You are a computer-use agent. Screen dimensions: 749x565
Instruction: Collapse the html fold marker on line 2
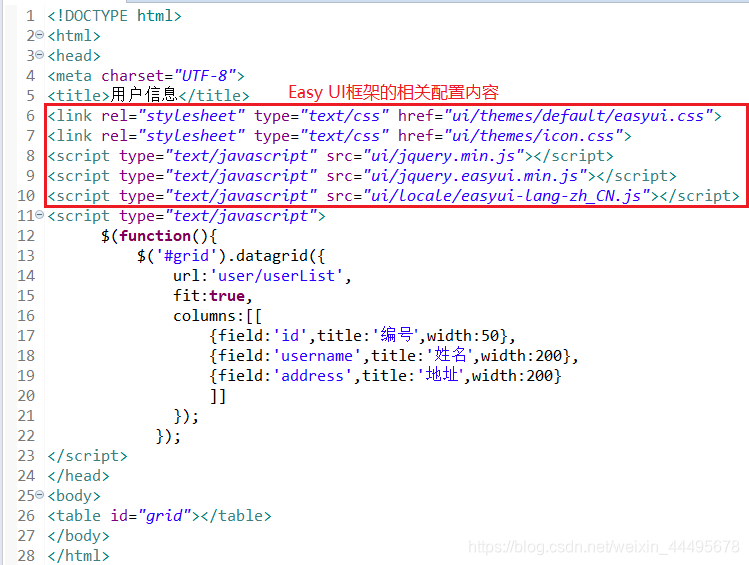coord(40,35)
